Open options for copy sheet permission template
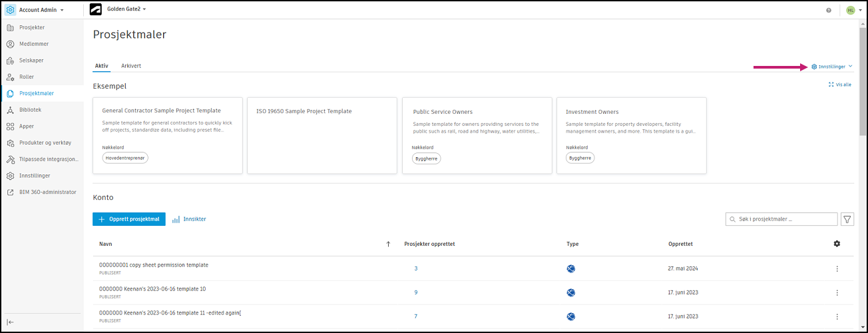The width and height of the screenshot is (868, 333). [x=837, y=268]
